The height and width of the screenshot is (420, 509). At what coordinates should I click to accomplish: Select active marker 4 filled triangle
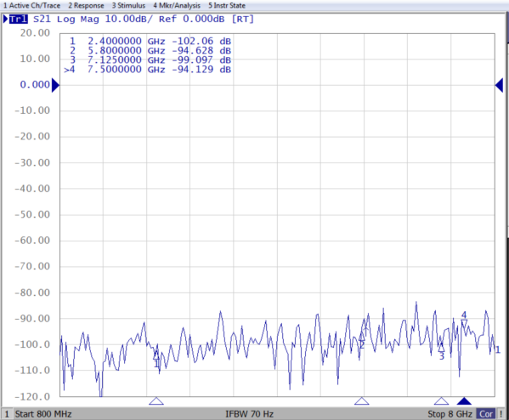point(464,400)
